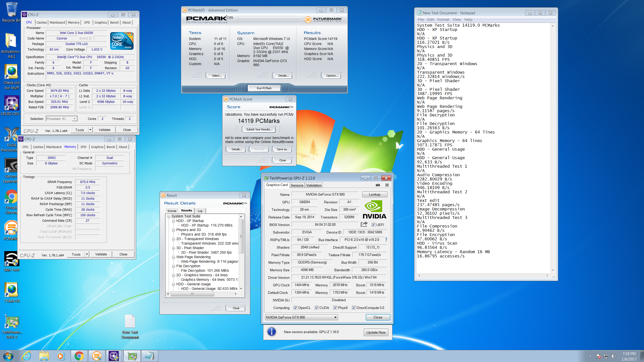Switch to GPU-Z in the taskbar
644x362 pixels.
[132, 356]
